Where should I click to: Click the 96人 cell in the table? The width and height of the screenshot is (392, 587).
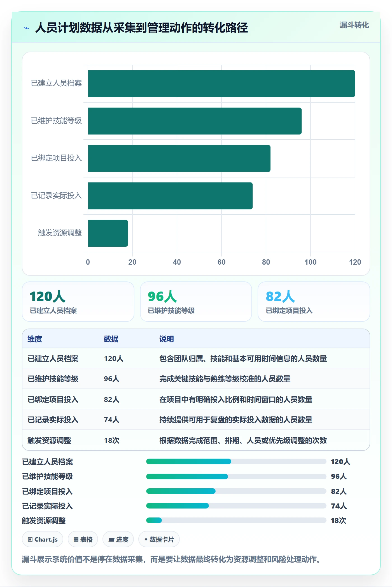[x=112, y=379]
